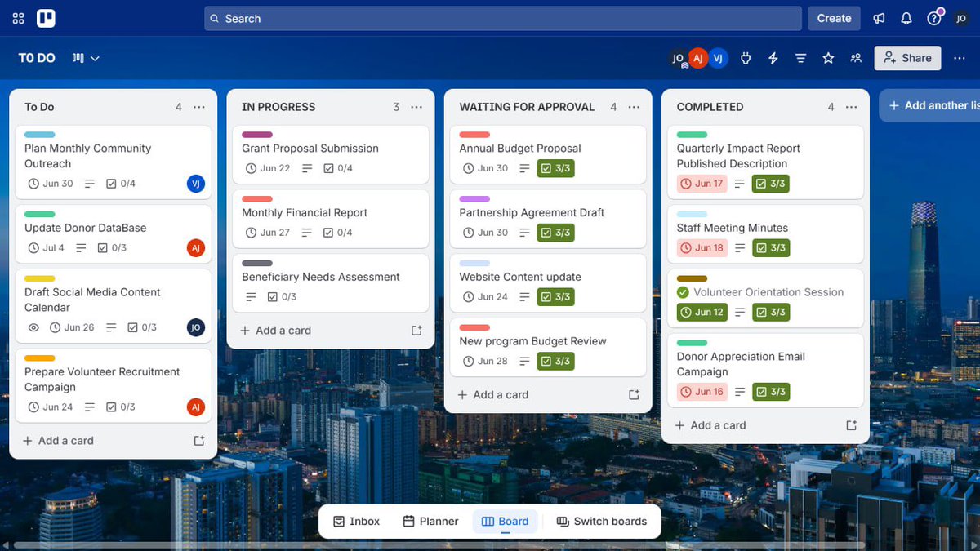Switch to the Inbox tab
980x551 pixels.
coord(357,522)
